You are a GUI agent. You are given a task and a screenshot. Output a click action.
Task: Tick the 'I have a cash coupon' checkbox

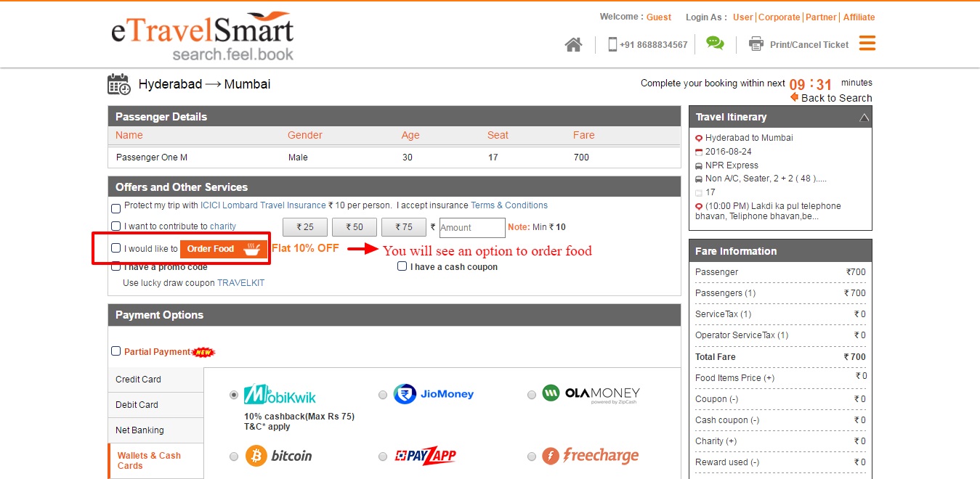click(402, 266)
